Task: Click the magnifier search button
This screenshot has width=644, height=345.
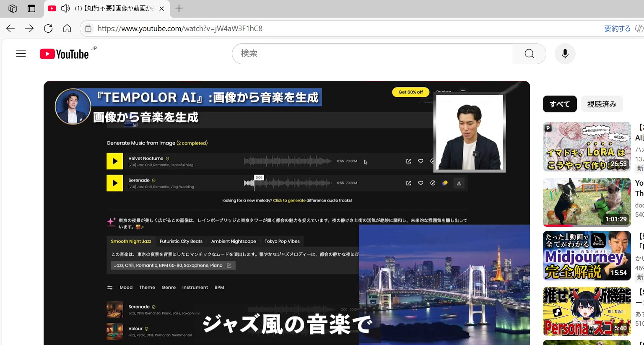Action: point(530,54)
